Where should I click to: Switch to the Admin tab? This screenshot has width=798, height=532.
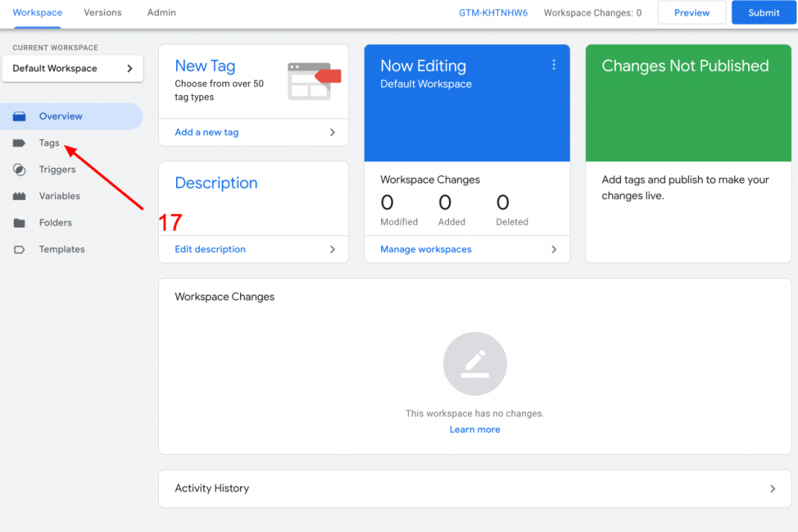pyautogui.click(x=161, y=12)
